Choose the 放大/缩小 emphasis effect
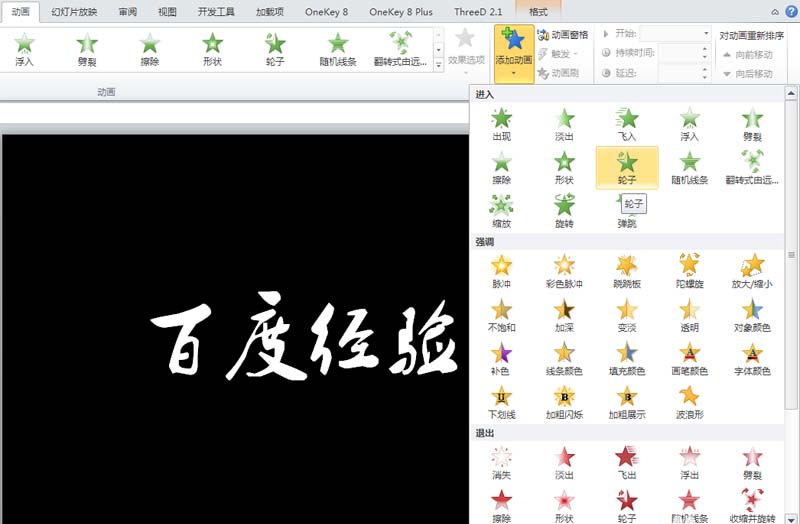This screenshot has height=524, width=800. (752, 271)
